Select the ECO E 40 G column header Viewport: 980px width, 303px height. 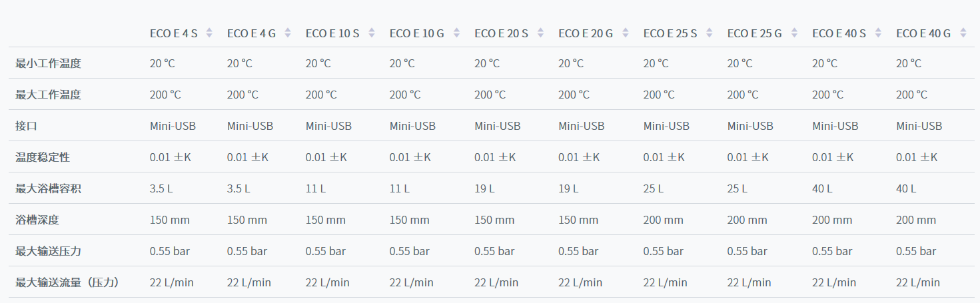923,33
